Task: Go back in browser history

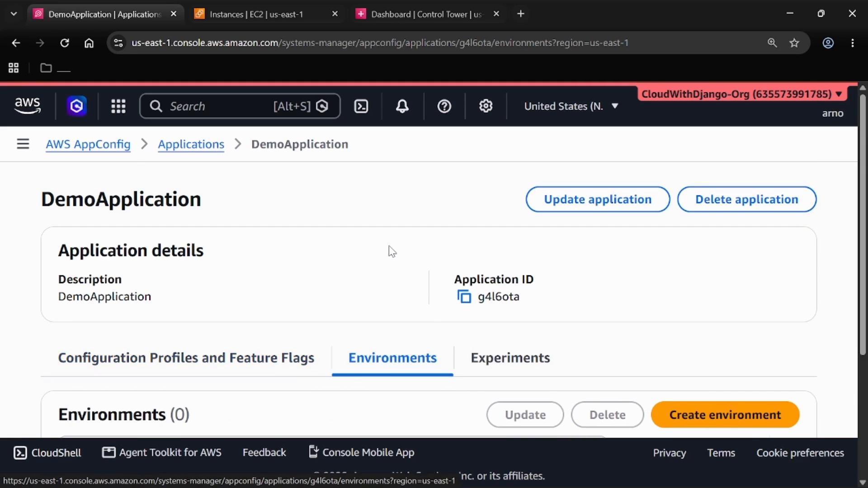Action: coord(16,43)
